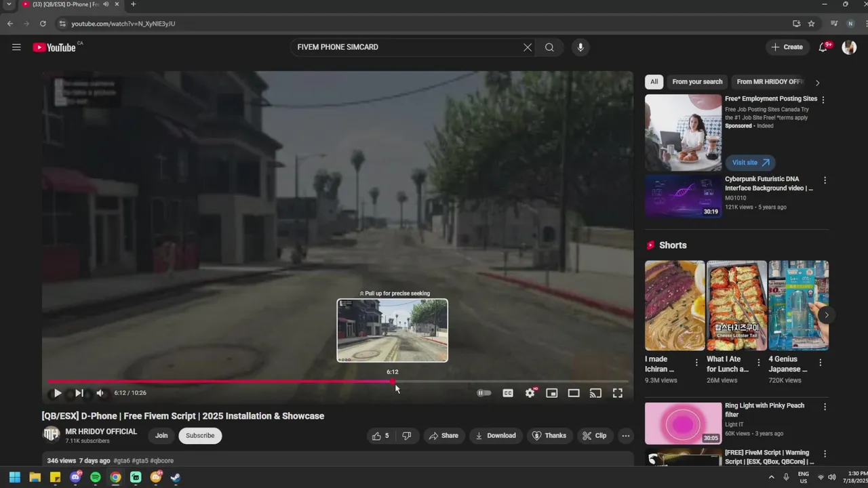The height and width of the screenshot is (488, 868).
Task: Show next Shorts with the arrow
Action: (x=826, y=315)
